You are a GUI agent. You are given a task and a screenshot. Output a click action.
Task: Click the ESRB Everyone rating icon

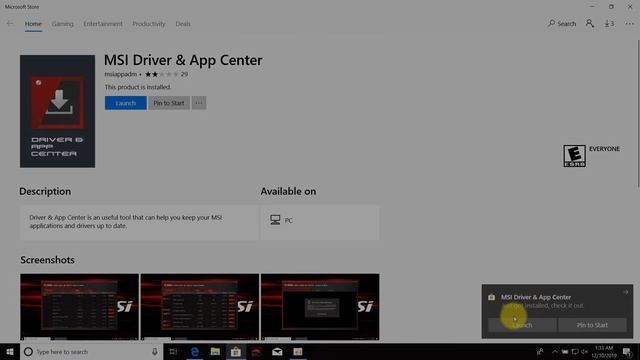pyautogui.click(x=574, y=156)
